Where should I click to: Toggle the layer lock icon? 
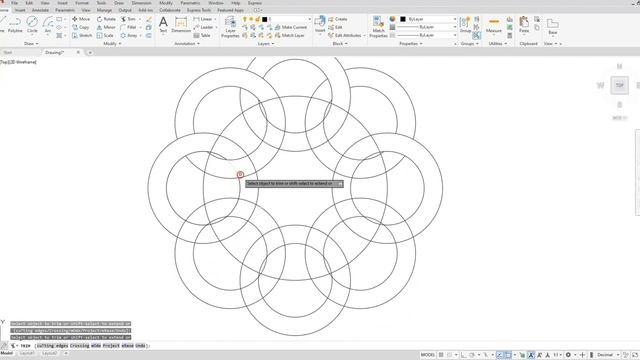tap(258, 19)
